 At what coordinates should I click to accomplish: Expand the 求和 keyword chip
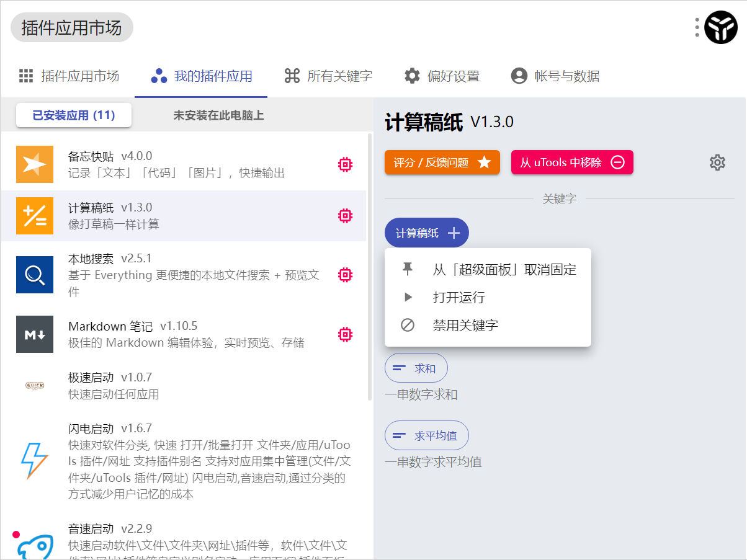pyautogui.click(x=416, y=367)
